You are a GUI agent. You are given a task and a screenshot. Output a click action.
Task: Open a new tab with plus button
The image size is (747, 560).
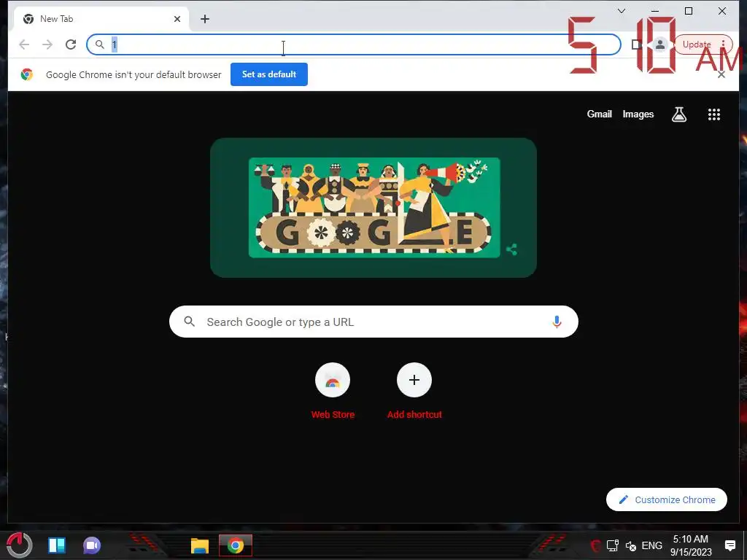click(x=205, y=19)
